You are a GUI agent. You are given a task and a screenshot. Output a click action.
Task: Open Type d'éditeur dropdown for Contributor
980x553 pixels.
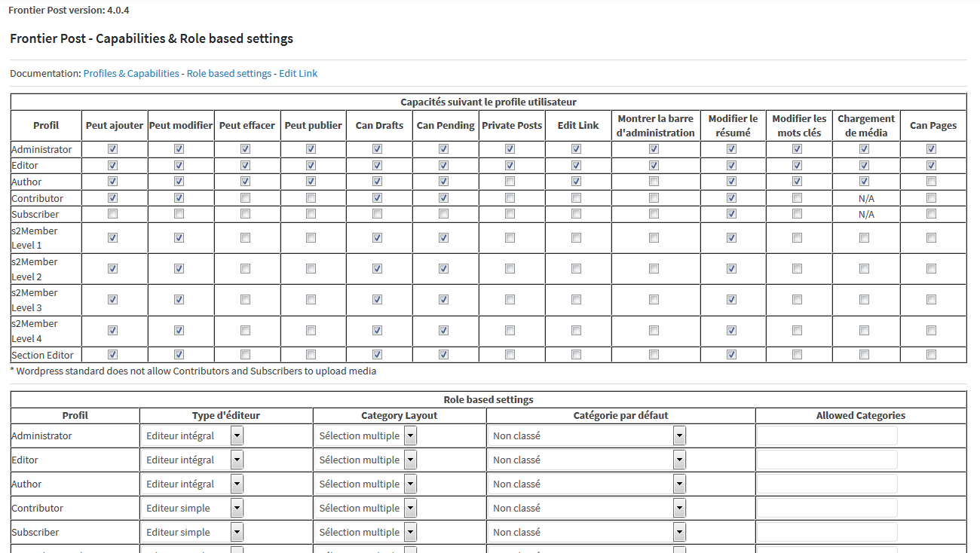coord(192,508)
